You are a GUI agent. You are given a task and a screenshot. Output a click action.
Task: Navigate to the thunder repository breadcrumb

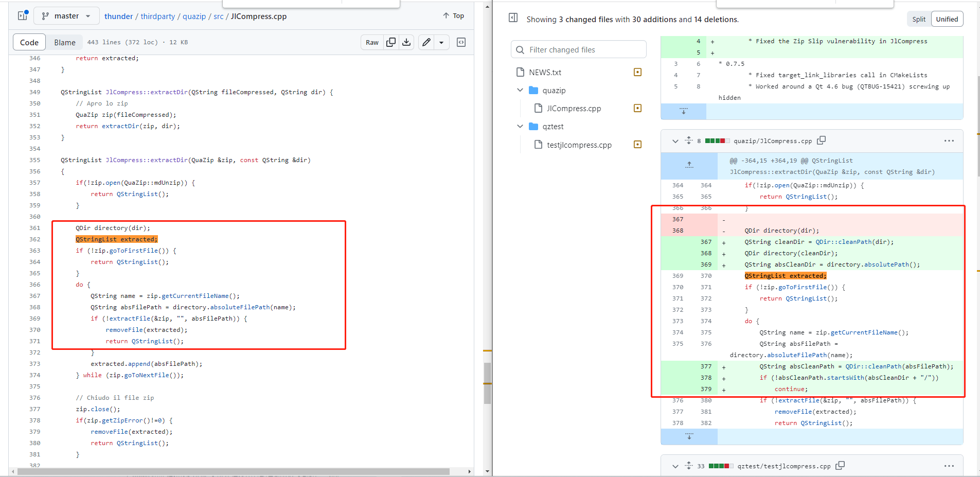(119, 16)
